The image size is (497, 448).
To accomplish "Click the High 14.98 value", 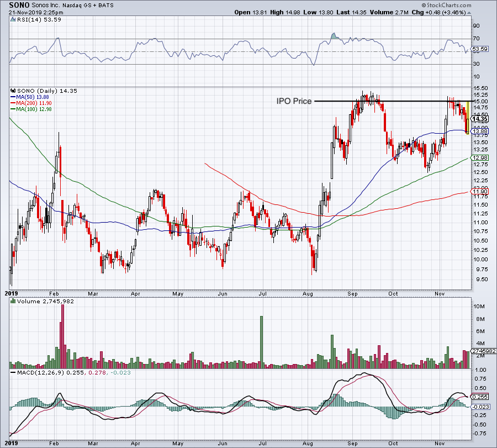I will [x=285, y=12].
